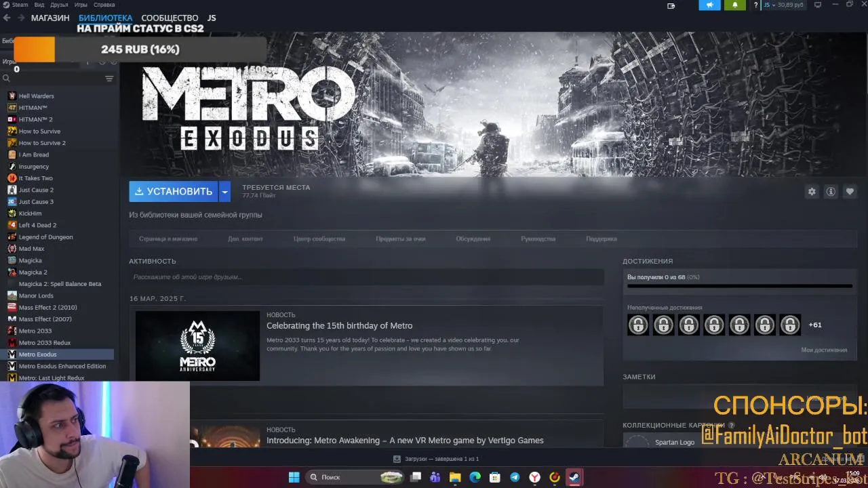The image size is (868, 488).
Task: Open the Загрузки downloads status text
Action: tap(441, 459)
